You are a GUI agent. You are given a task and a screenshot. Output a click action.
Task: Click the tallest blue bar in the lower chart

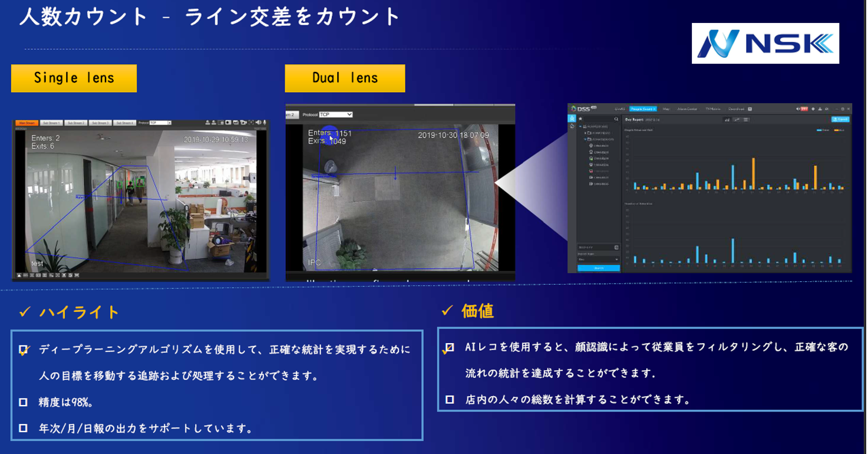[732, 251]
